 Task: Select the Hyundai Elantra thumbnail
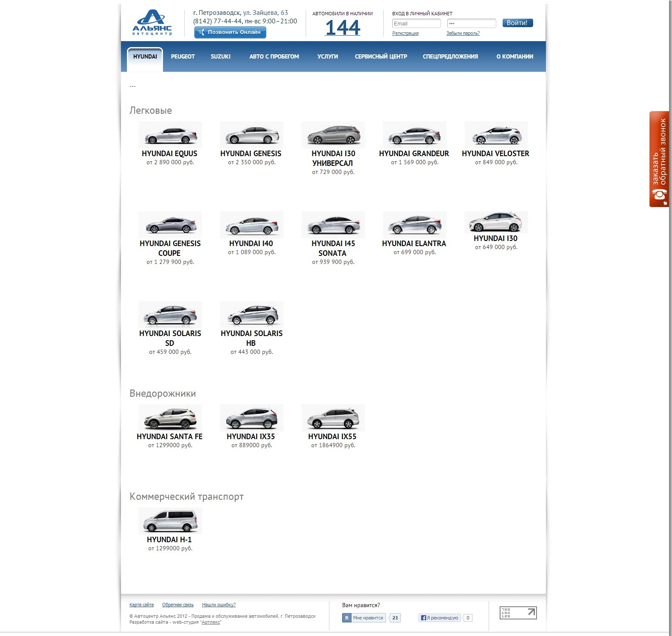coord(415,225)
